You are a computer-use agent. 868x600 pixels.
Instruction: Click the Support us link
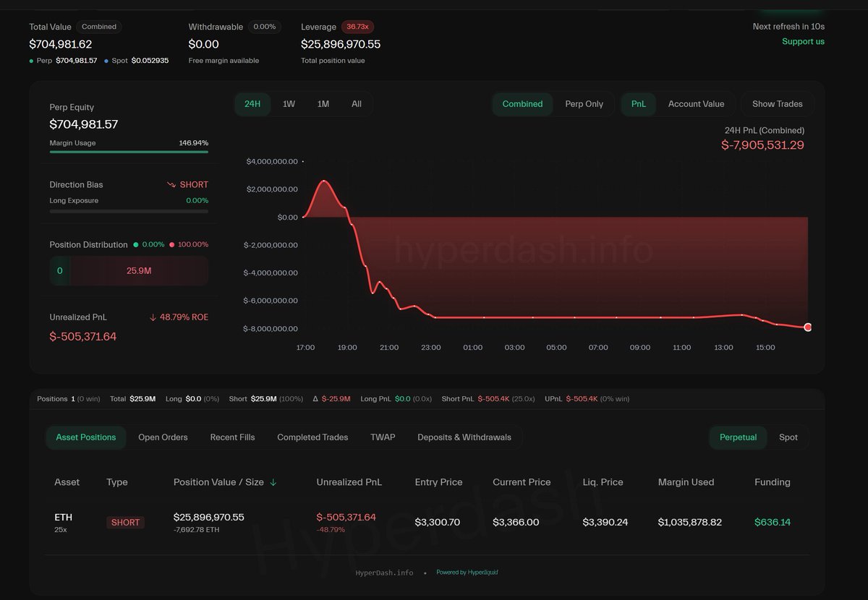[x=803, y=41]
